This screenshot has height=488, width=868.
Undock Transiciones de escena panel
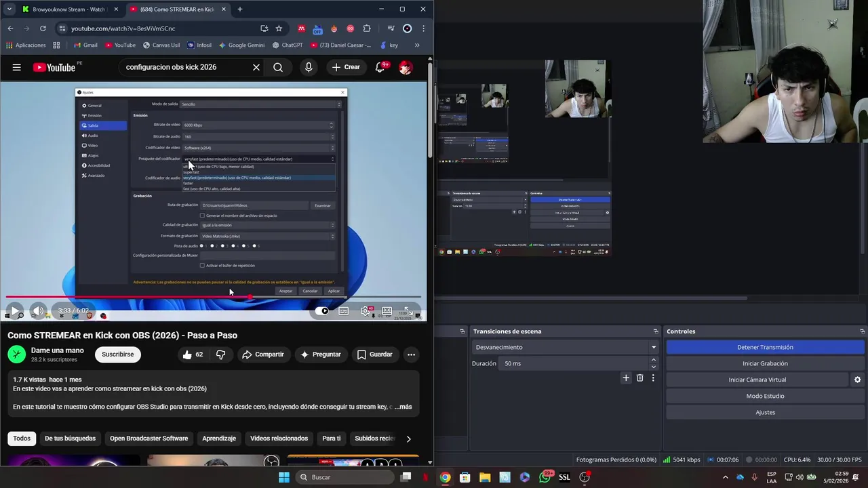click(x=656, y=331)
